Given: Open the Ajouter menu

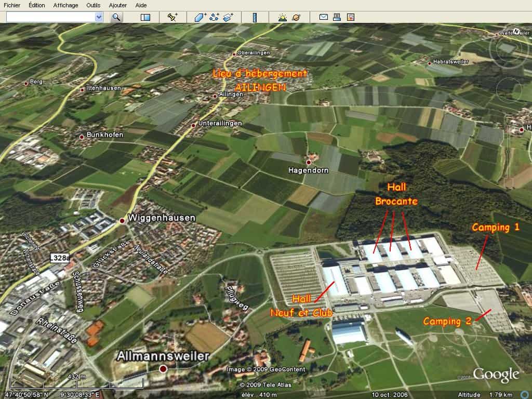Looking at the screenshot, I should (118, 5).
